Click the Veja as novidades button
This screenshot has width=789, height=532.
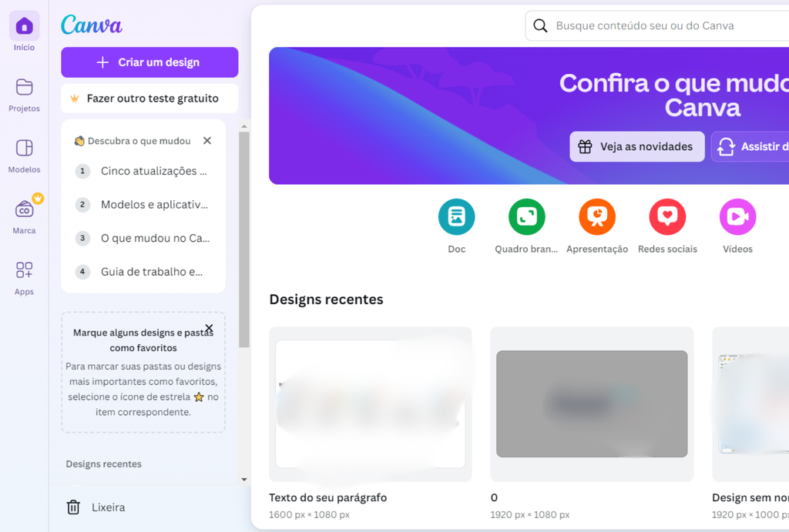tap(637, 146)
